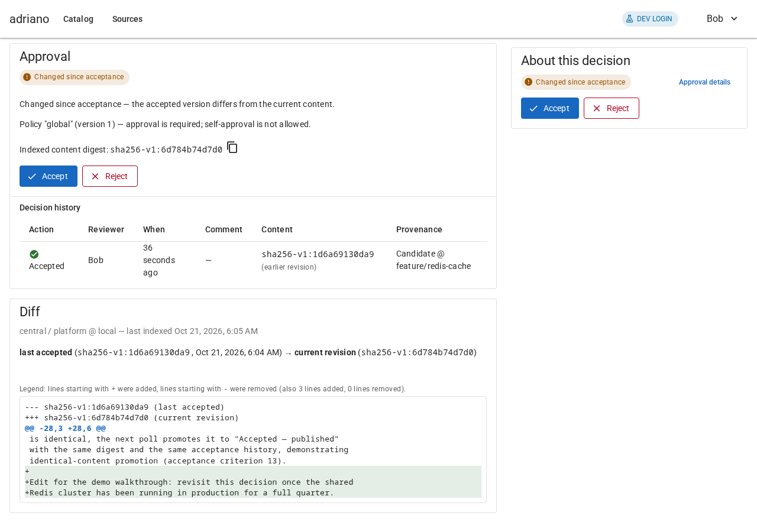
Task: Click the About this decision heading
Action: click(x=575, y=60)
